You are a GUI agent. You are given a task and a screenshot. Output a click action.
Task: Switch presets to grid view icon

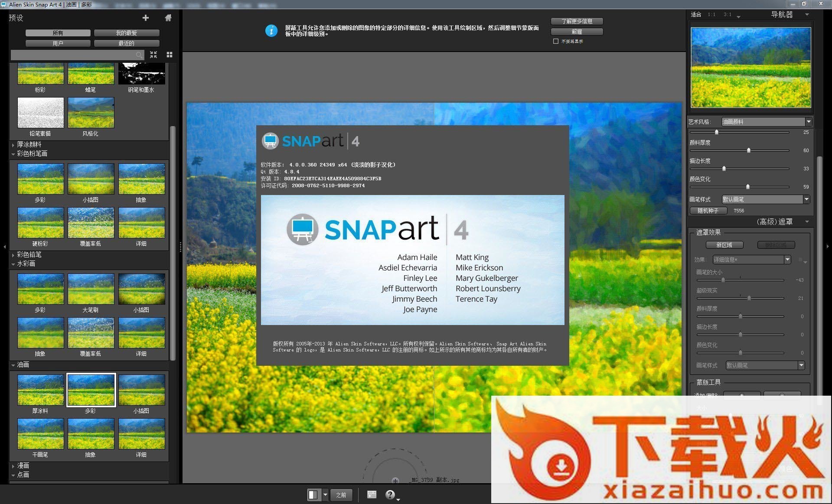[x=170, y=55]
